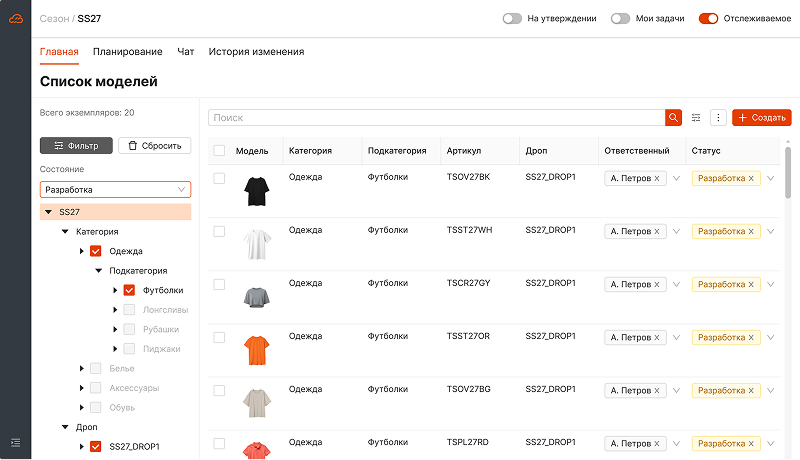Screen dimensions: 800x460
Task: Remove Разработка status tag in TSCR27GY row
Action: pos(751,285)
